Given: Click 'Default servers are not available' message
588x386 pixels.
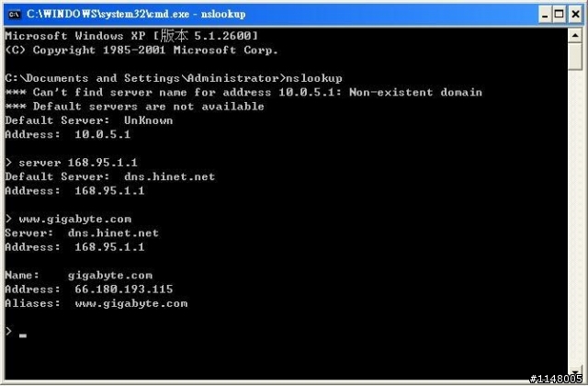Looking at the screenshot, I should point(149,107).
